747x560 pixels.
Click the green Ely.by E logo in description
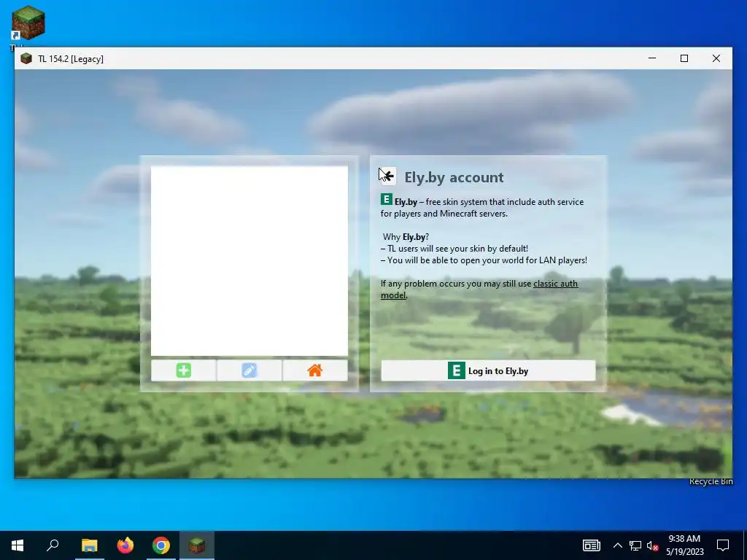coord(387,199)
